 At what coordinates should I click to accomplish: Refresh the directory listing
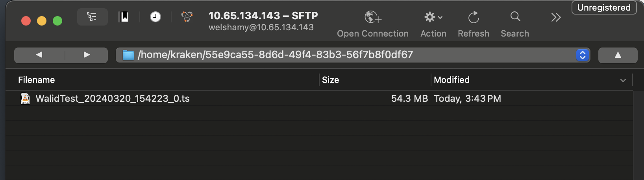pyautogui.click(x=473, y=17)
